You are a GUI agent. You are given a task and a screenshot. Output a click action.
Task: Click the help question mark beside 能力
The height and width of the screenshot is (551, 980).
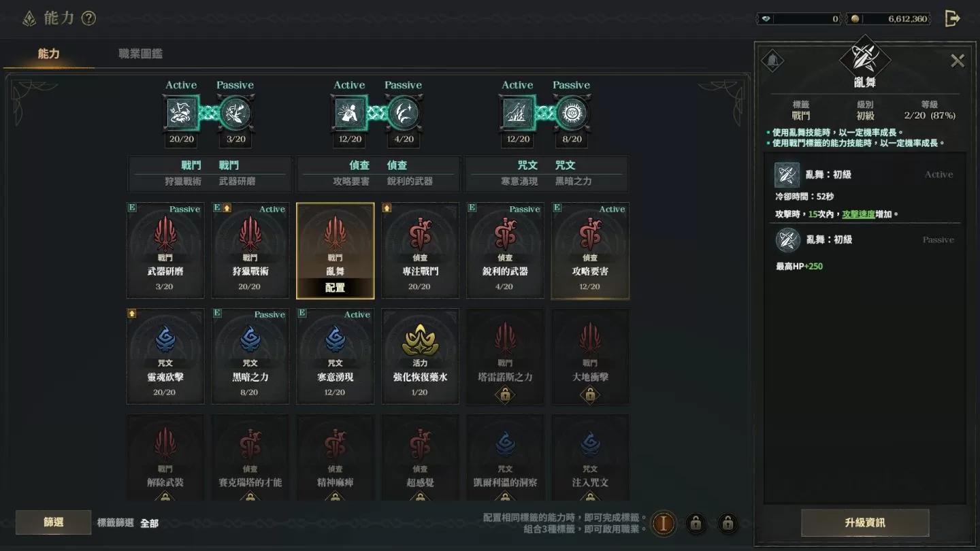click(x=88, y=18)
